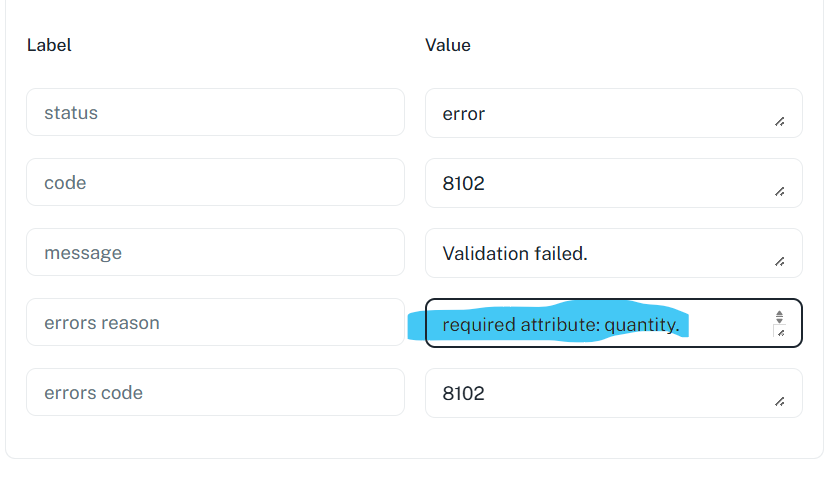Viewport: 835px width, 493px height.
Task: Click the resize grip in the code value box
Action: point(780,192)
